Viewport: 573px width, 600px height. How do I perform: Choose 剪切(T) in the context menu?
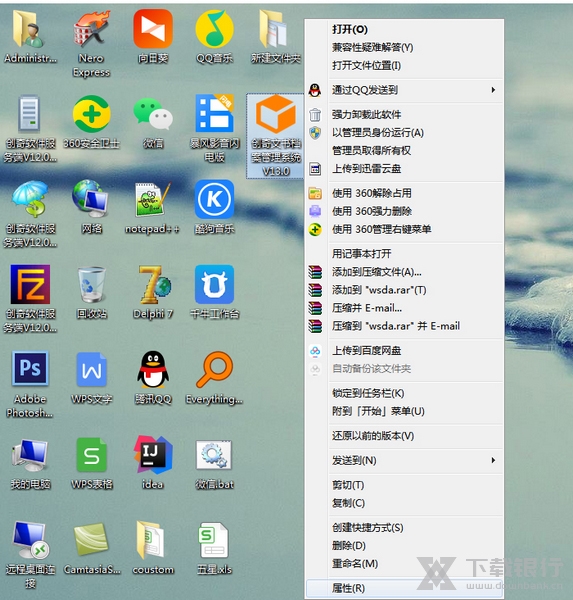[404, 485]
